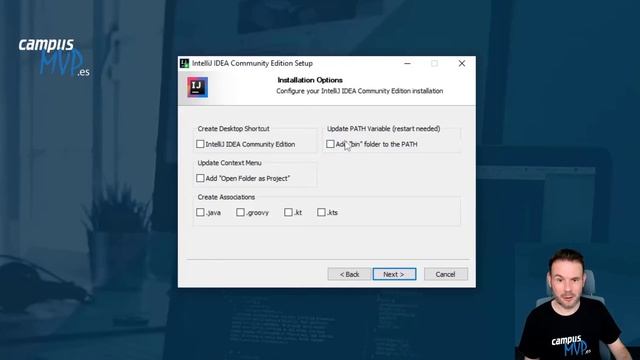Minimize the IntelliJ IDEA Setup window
The height and width of the screenshot is (360, 640).
pyautogui.click(x=407, y=63)
